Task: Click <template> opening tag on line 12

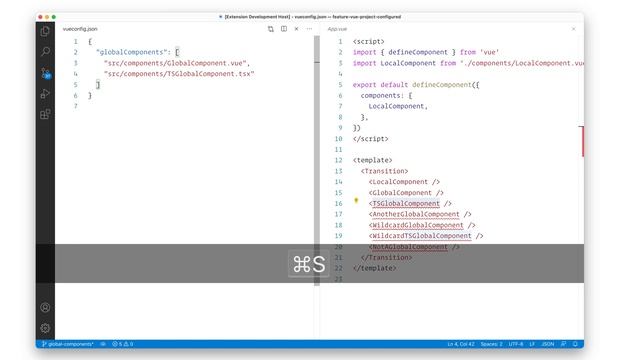Action: click(373, 160)
